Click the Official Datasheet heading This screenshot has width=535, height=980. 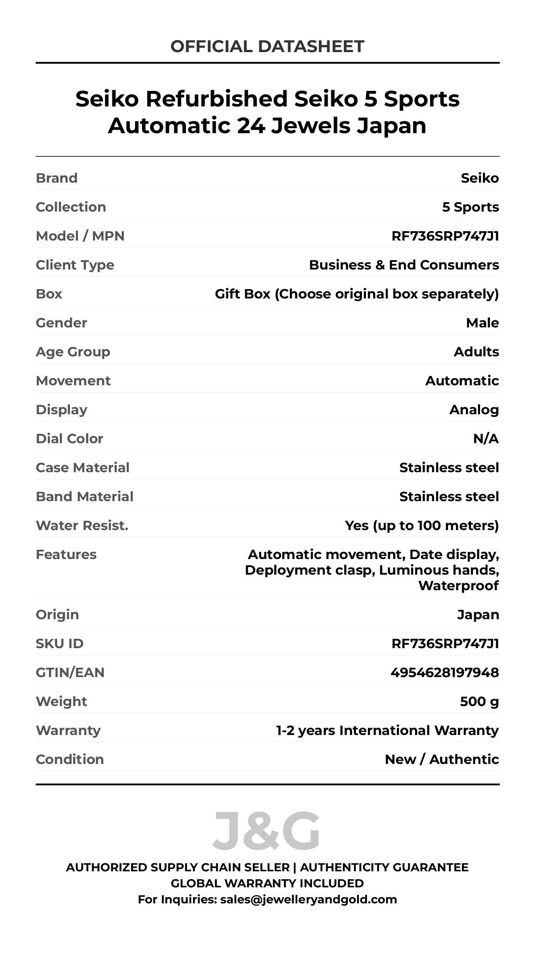[267, 46]
